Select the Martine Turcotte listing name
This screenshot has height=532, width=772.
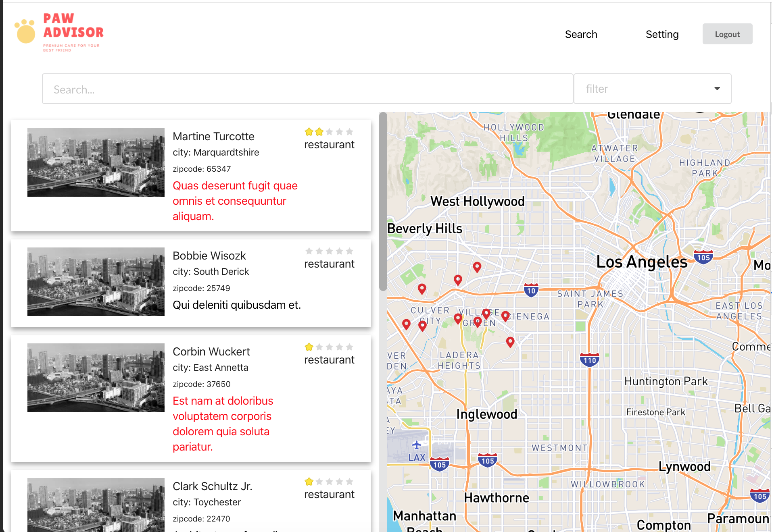click(213, 136)
